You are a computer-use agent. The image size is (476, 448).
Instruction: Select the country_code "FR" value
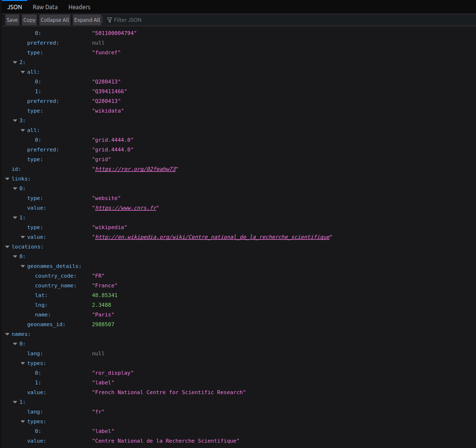[x=98, y=276]
